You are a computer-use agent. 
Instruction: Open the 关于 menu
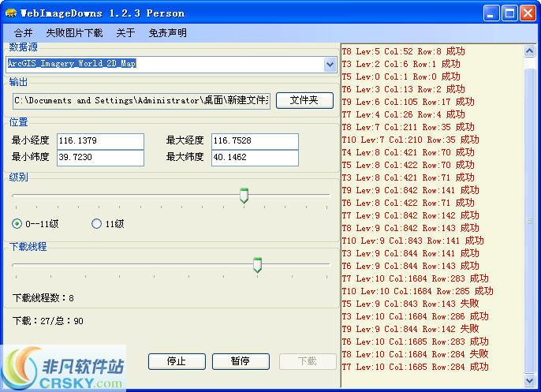coord(125,33)
